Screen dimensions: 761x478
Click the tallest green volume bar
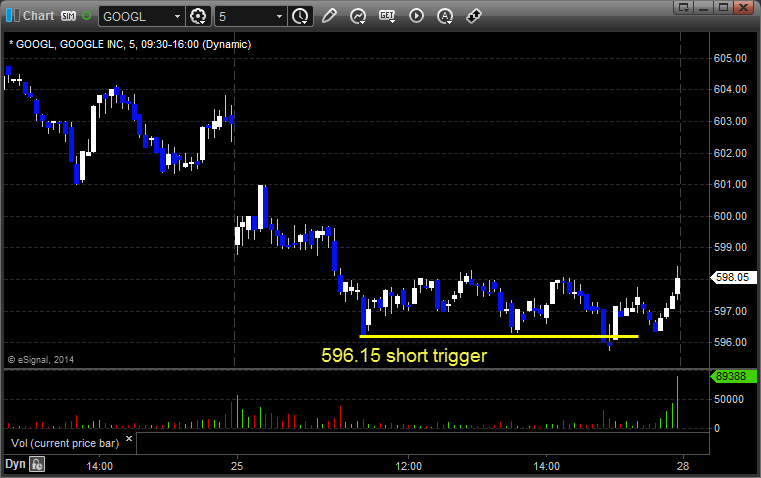(678, 402)
